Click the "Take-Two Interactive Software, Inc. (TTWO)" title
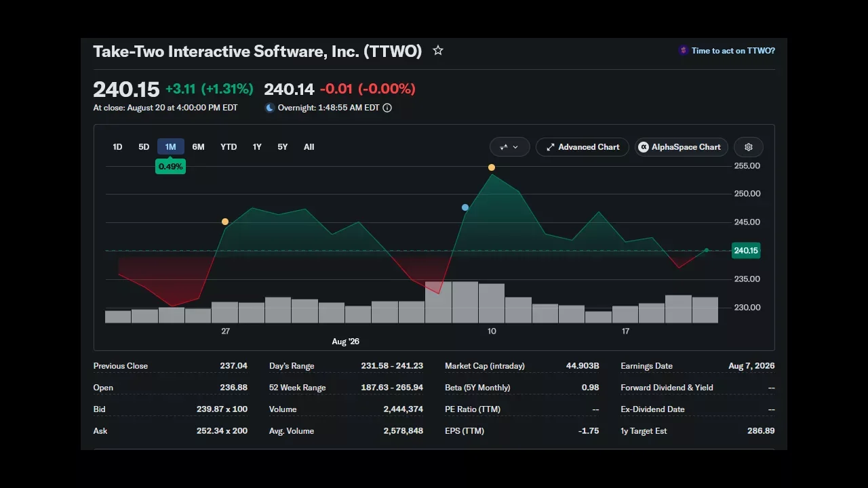This screenshot has height=488, width=868. (x=258, y=52)
